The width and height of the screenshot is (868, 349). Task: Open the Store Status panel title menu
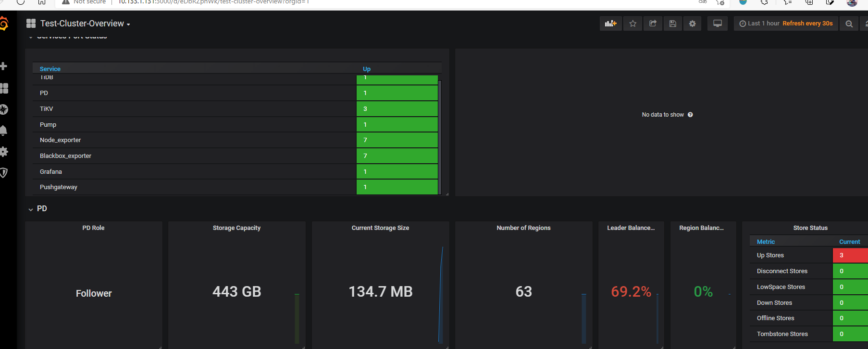pyautogui.click(x=810, y=228)
